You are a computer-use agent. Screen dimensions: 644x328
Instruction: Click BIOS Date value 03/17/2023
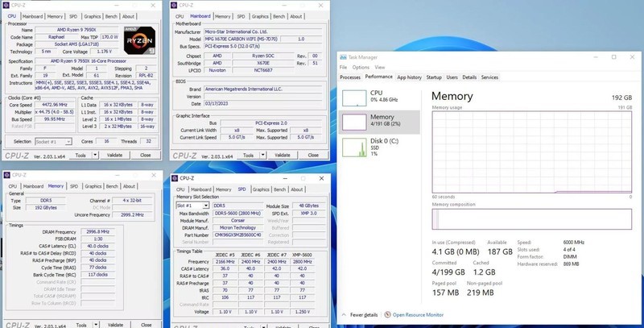[x=265, y=104]
